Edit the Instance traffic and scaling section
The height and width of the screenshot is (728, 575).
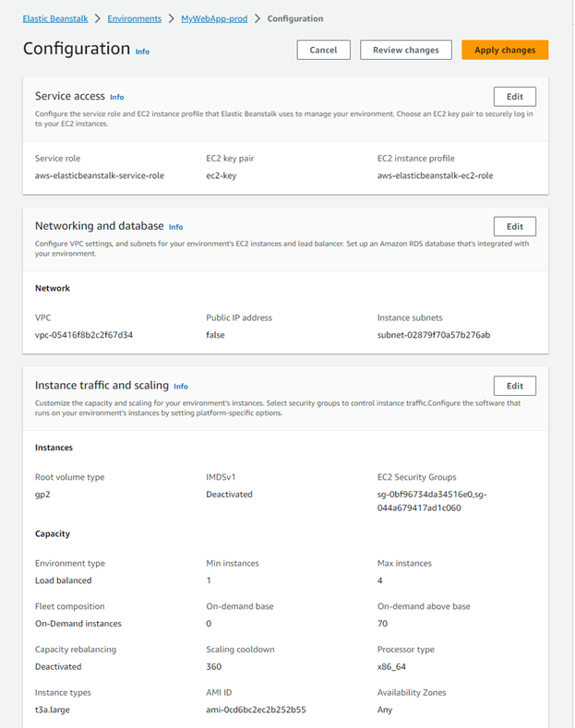tap(515, 386)
